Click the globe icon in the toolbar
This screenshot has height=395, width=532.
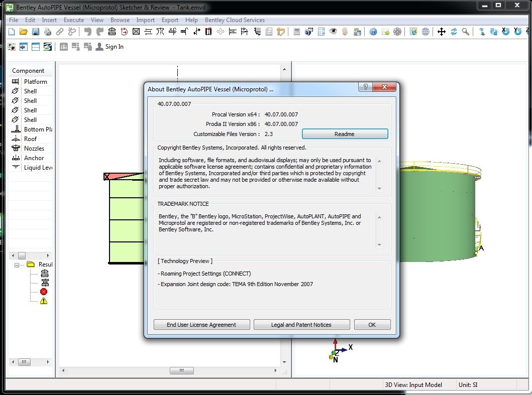[425, 32]
